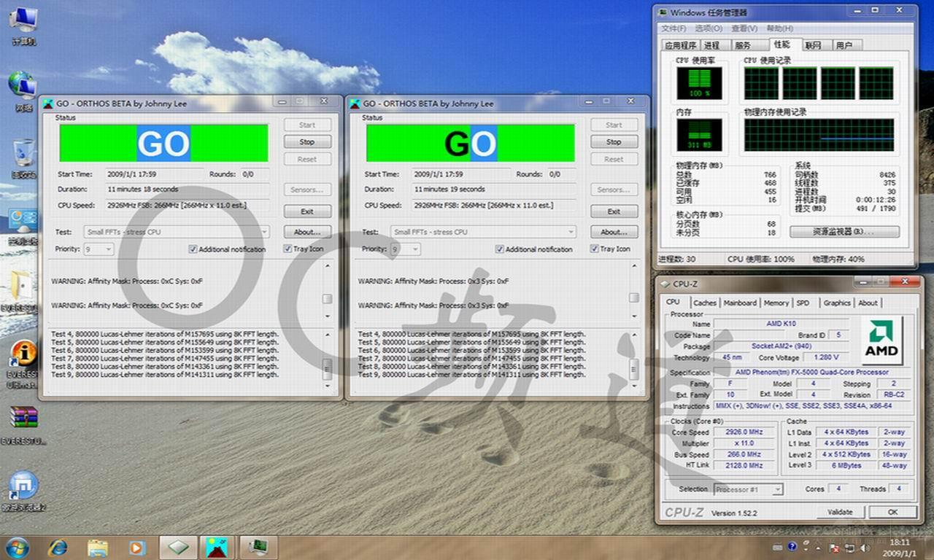Viewport: 934px width, 560px height.
Task: Switch to 应用程序 tab in Task Manager
Action: coord(679,45)
